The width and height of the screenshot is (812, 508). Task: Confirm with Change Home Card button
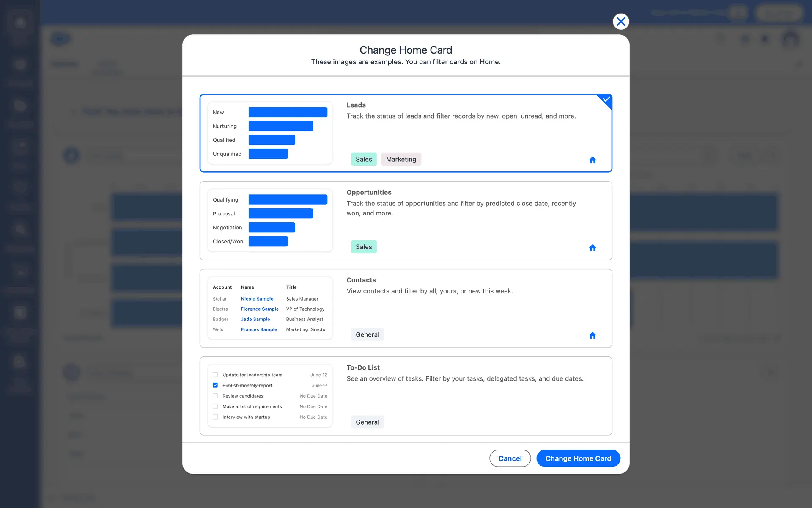[x=578, y=458]
